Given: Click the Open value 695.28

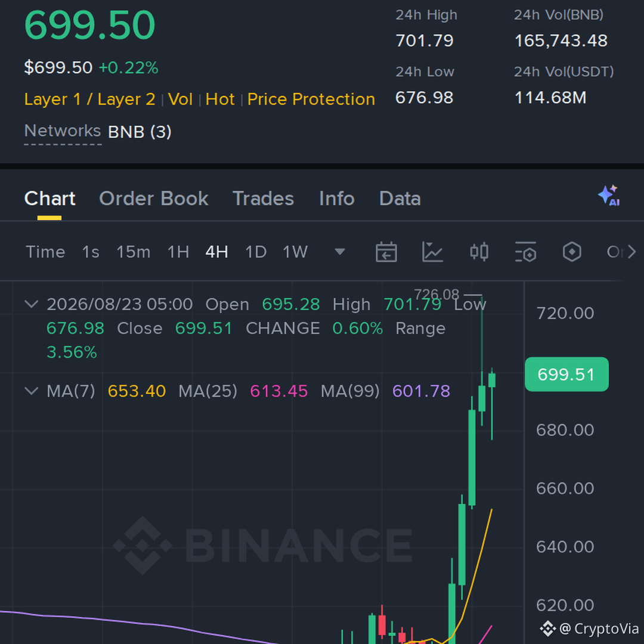Looking at the screenshot, I should click(x=291, y=304).
